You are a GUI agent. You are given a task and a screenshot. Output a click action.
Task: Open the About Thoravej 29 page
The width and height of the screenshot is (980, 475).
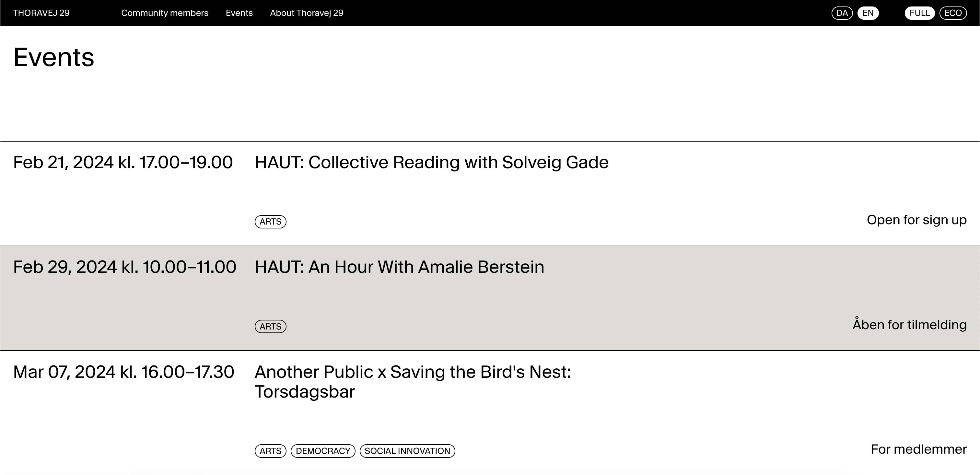point(306,13)
